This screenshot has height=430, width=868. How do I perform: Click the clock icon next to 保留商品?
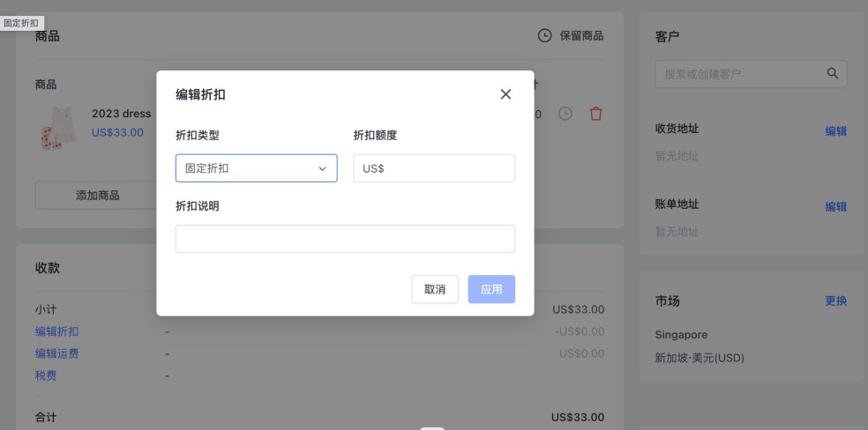pos(545,36)
